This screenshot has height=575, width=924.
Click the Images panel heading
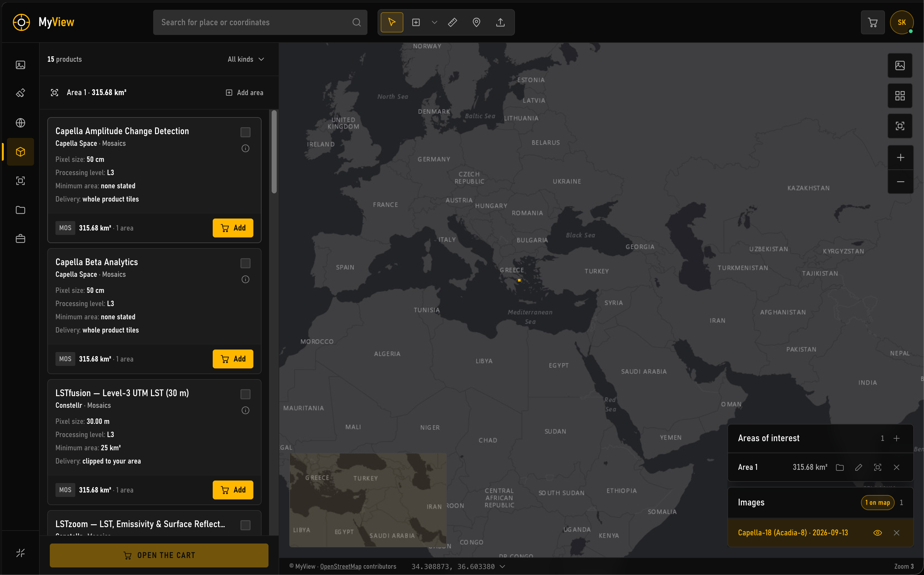pyautogui.click(x=751, y=503)
